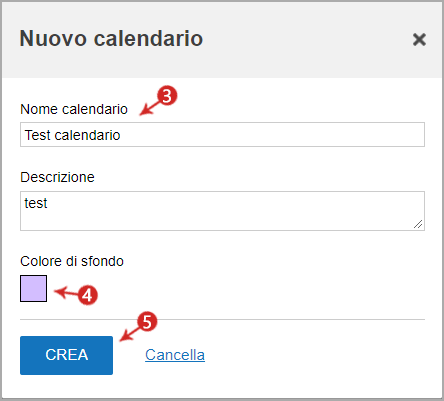Place cursor after the word test in Descrizione
The height and width of the screenshot is (401, 444).
tap(49, 203)
